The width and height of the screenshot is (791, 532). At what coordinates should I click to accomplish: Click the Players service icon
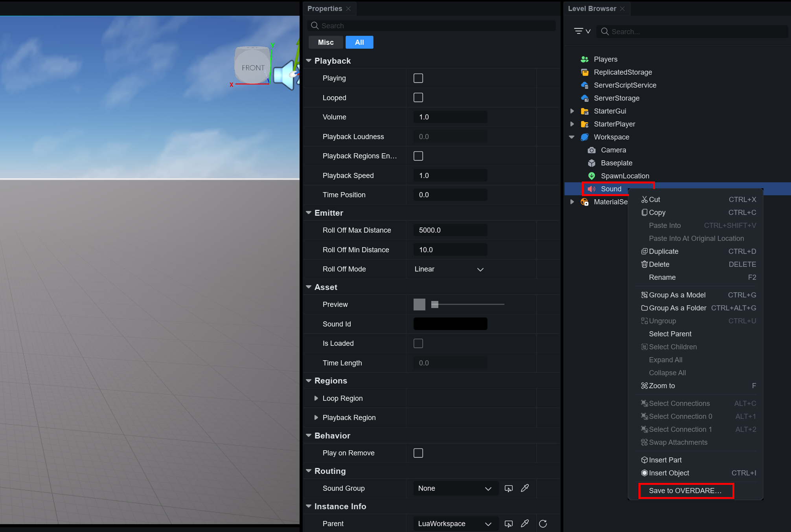coord(584,59)
